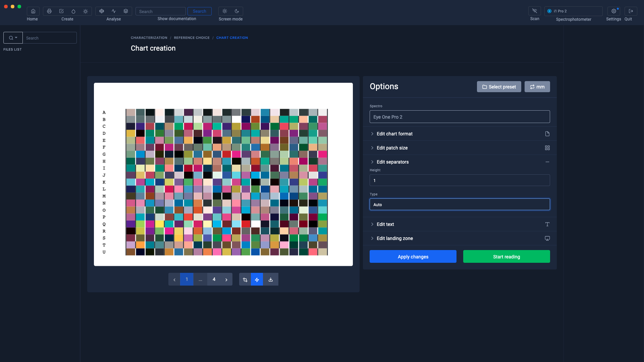644x362 pixels.
Task: Click row label A on the chart
Action: [x=104, y=112]
